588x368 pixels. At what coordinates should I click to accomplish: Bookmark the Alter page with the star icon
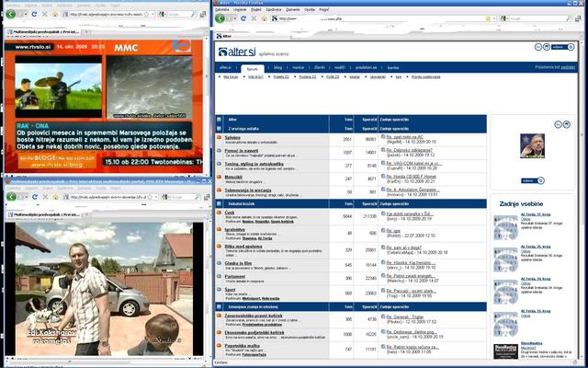point(488,18)
